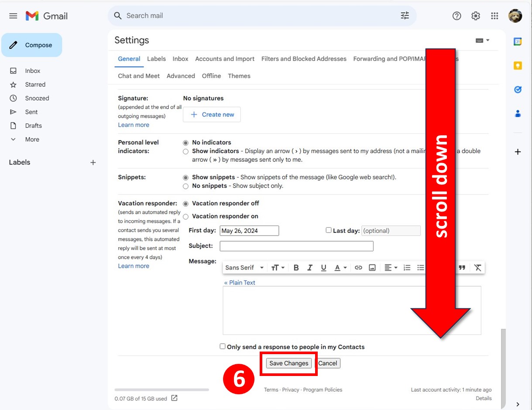Open Learn more under Vacation responder
Screen dimensions: 532x410
tap(134, 266)
